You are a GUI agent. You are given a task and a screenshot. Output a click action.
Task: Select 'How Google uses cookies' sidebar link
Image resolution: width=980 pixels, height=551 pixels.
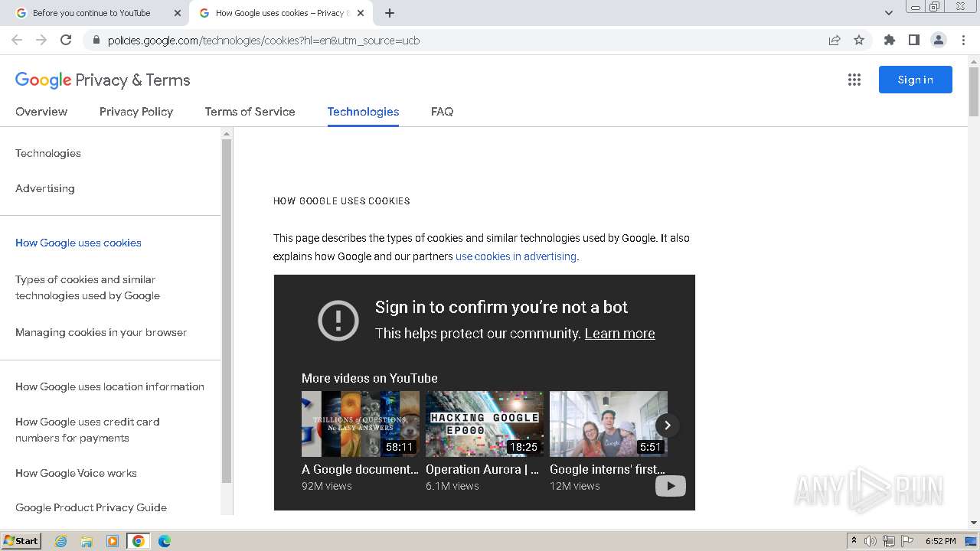[78, 243]
